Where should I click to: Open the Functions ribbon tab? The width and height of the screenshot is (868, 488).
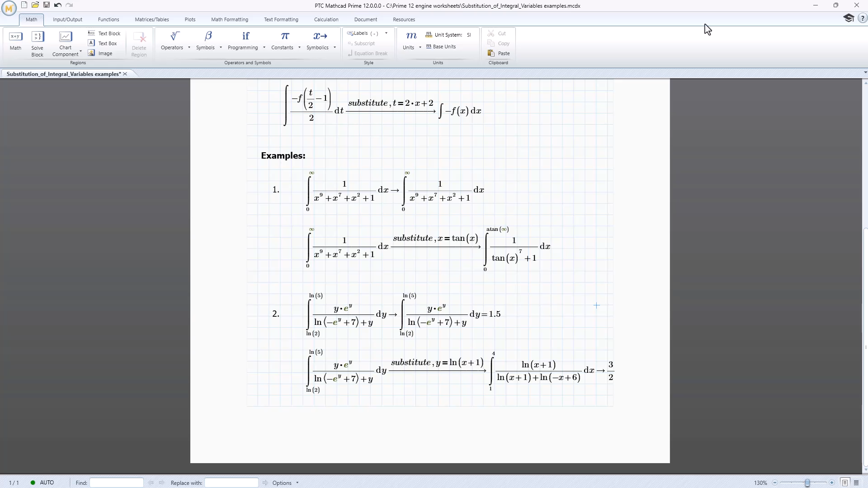click(108, 19)
